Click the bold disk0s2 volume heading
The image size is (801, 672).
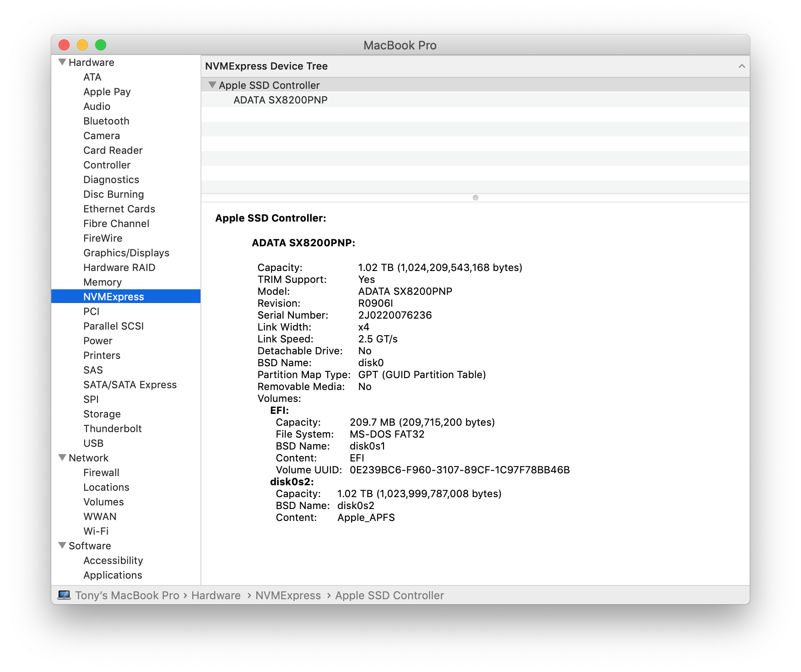(x=292, y=482)
